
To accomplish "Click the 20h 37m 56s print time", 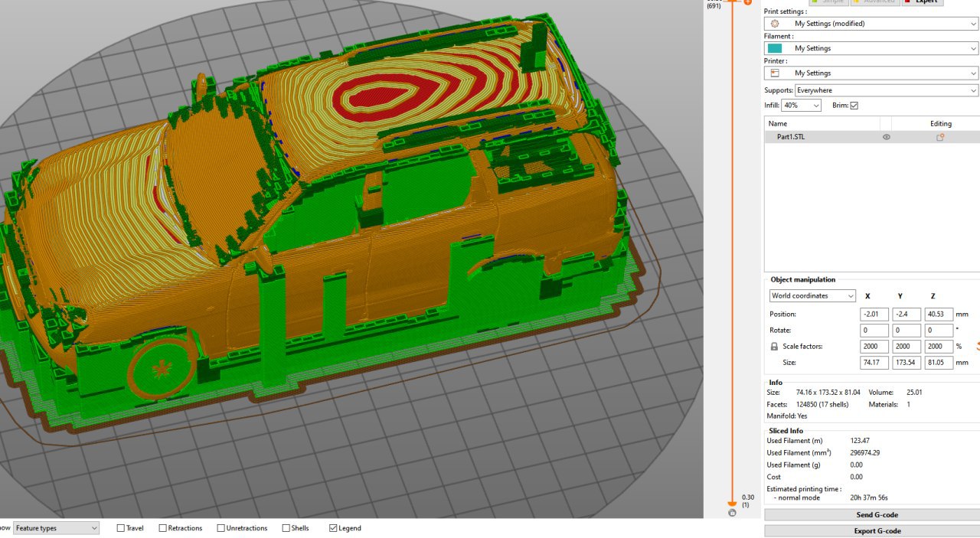I will [869, 498].
